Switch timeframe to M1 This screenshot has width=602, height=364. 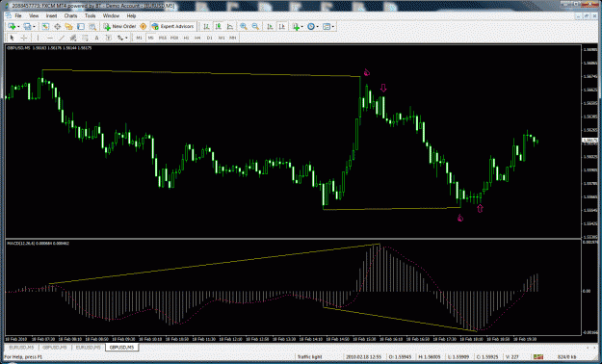(139, 38)
